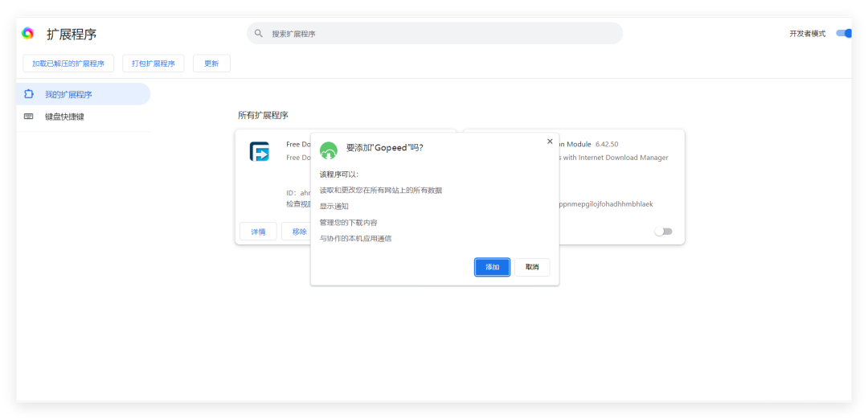Click the 所有扩展程序 heading
The width and height of the screenshot is (868, 419).
pos(263,115)
